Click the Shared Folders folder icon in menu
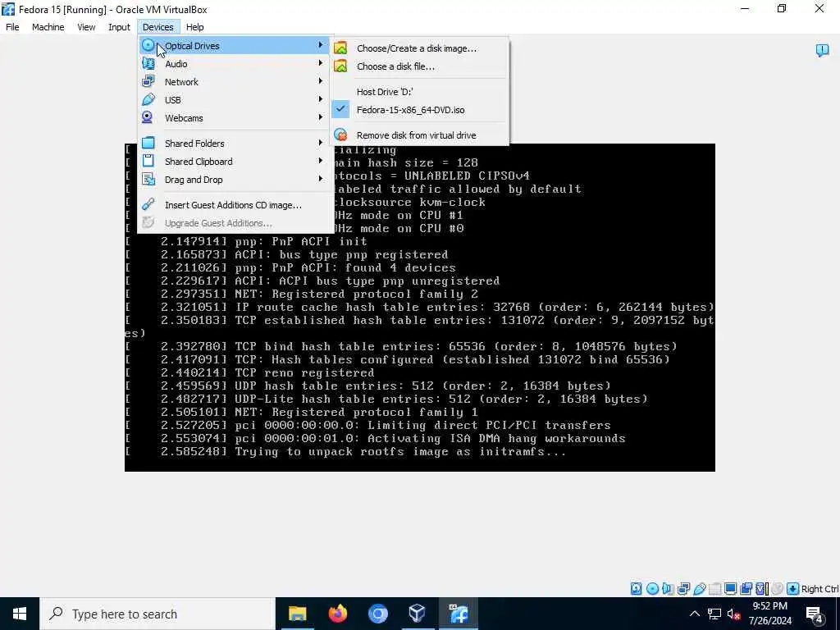Image resolution: width=840 pixels, height=630 pixels. 148,143
